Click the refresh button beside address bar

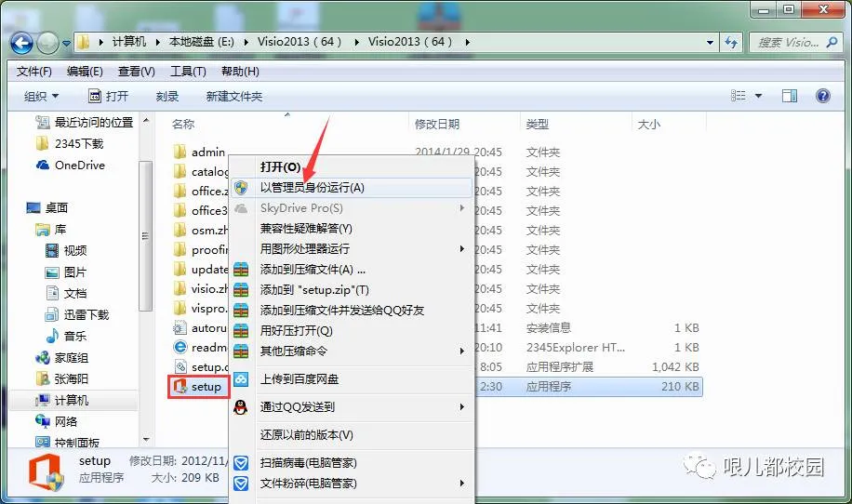(x=731, y=43)
